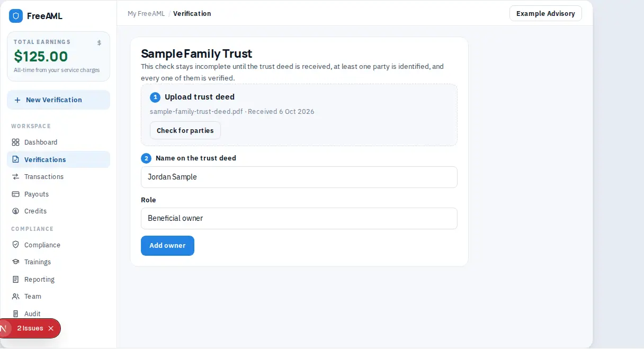Open the Team page
The width and height of the screenshot is (644, 349).
click(58, 297)
